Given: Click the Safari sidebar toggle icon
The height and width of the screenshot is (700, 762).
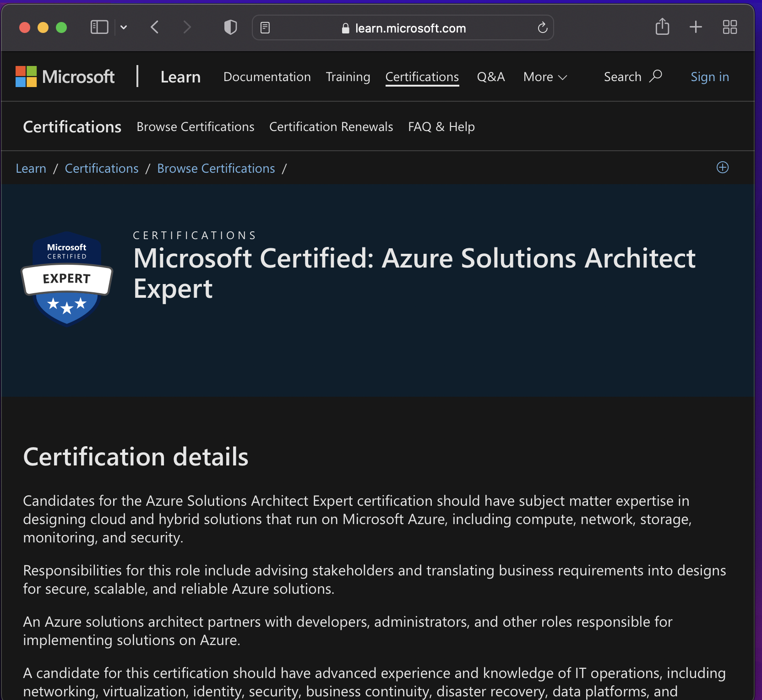Looking at the screenshot, I should [99, 27].
